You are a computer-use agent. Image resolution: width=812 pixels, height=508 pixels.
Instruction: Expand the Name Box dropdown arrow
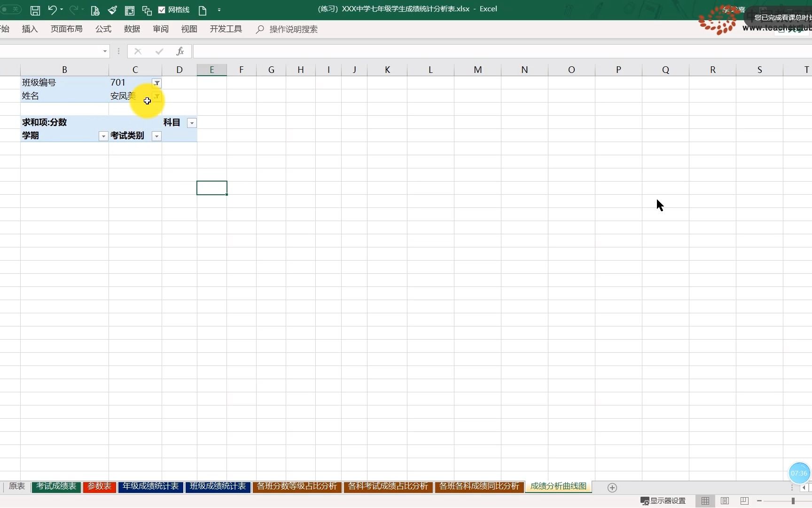(105, 51)
